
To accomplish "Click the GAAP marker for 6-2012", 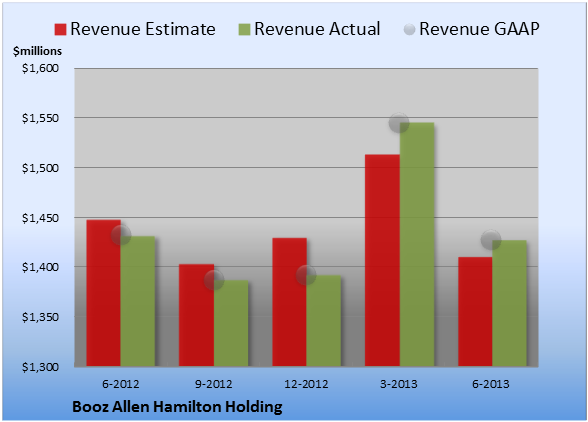I will pyautogui.click(x=121, y=235).
